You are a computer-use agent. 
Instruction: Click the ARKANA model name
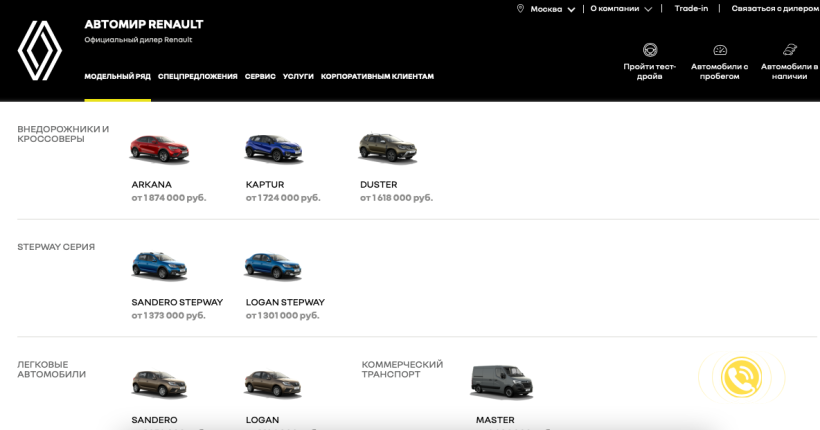click(152, 185)
